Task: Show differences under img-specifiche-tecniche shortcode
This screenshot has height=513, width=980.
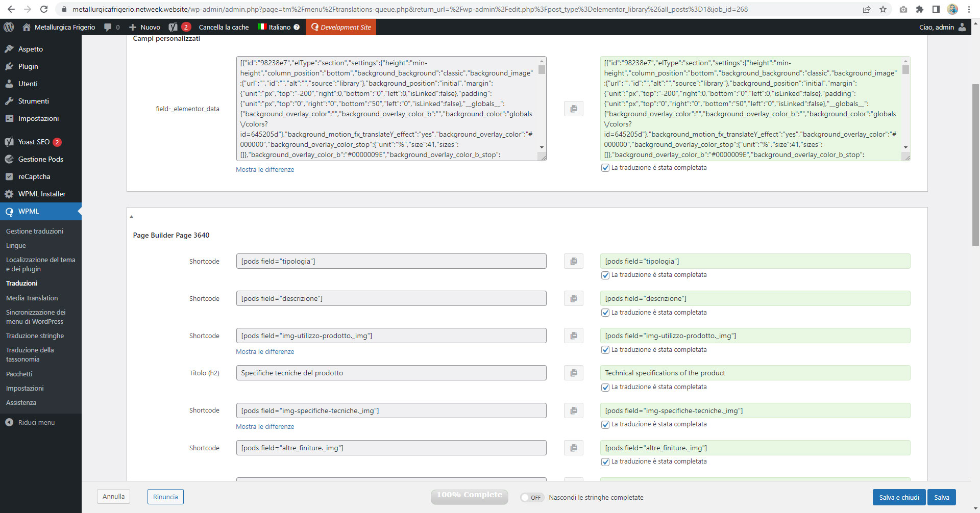Action: point(265,426)
